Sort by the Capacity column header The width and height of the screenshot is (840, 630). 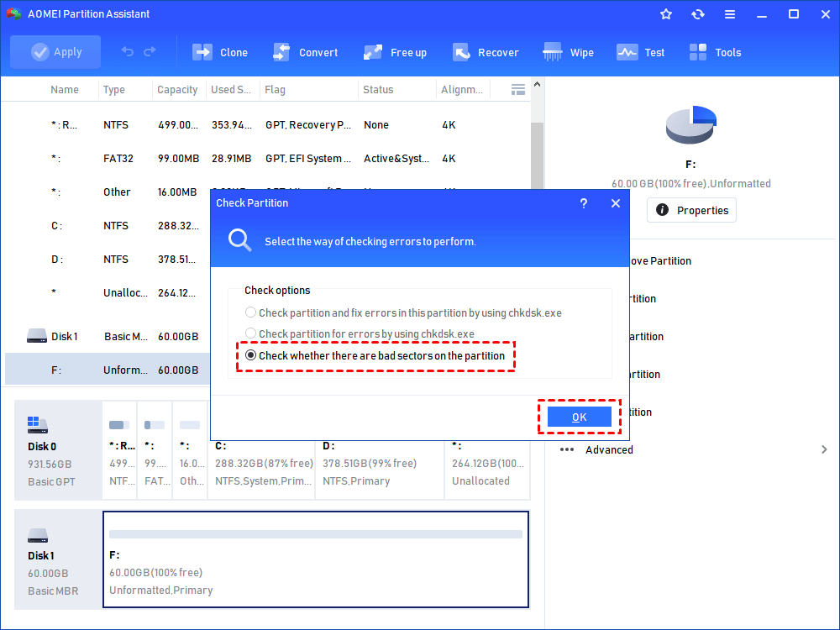tap(177, 90)
